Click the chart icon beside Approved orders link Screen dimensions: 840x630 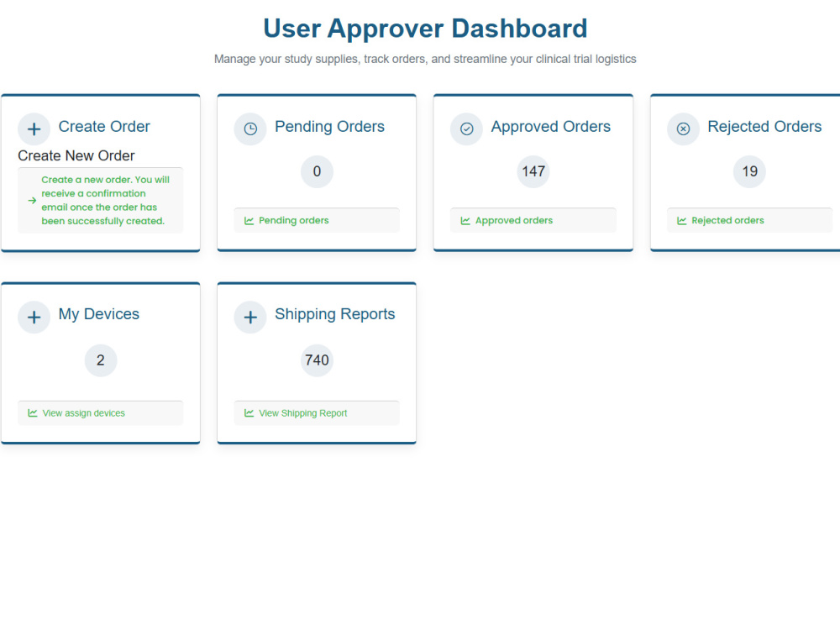[x=465, y=221]
